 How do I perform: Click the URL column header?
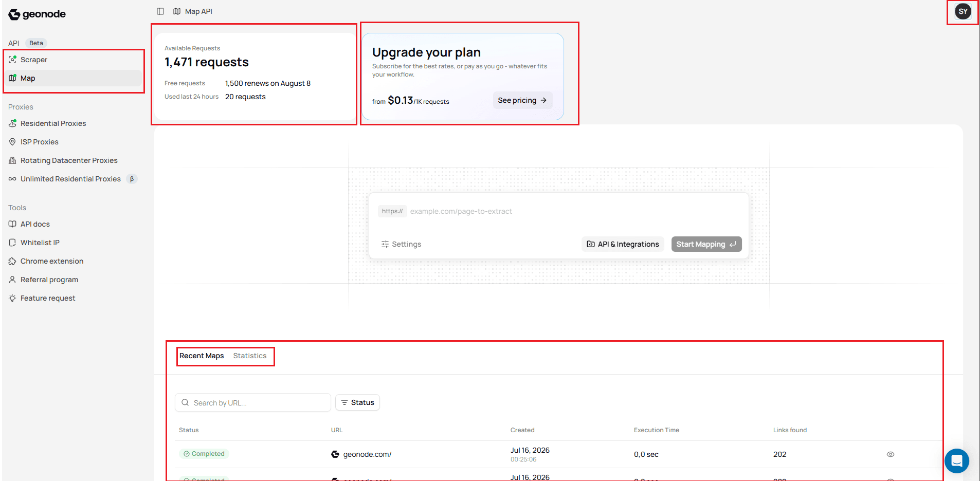[x=337, y=430]
